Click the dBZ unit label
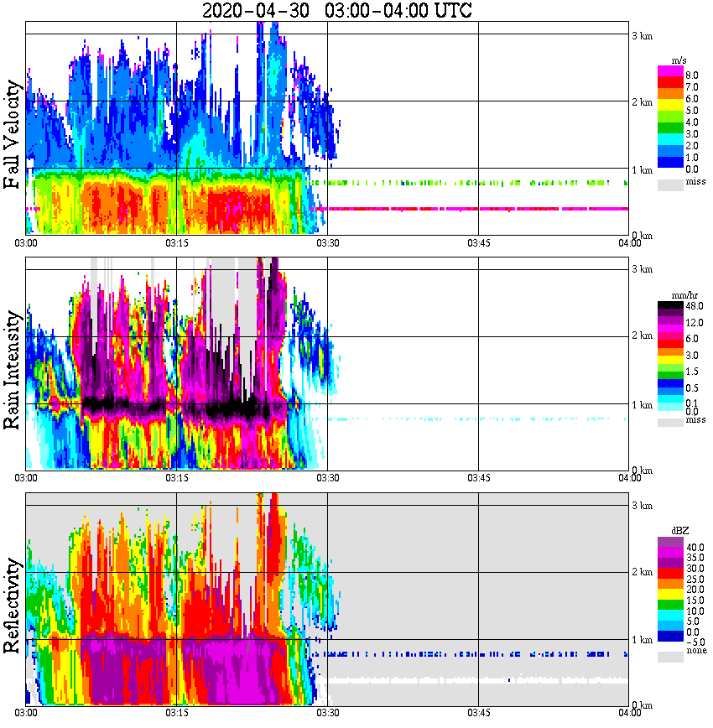The width and height of the screenshot is (713, 728). 680,531
